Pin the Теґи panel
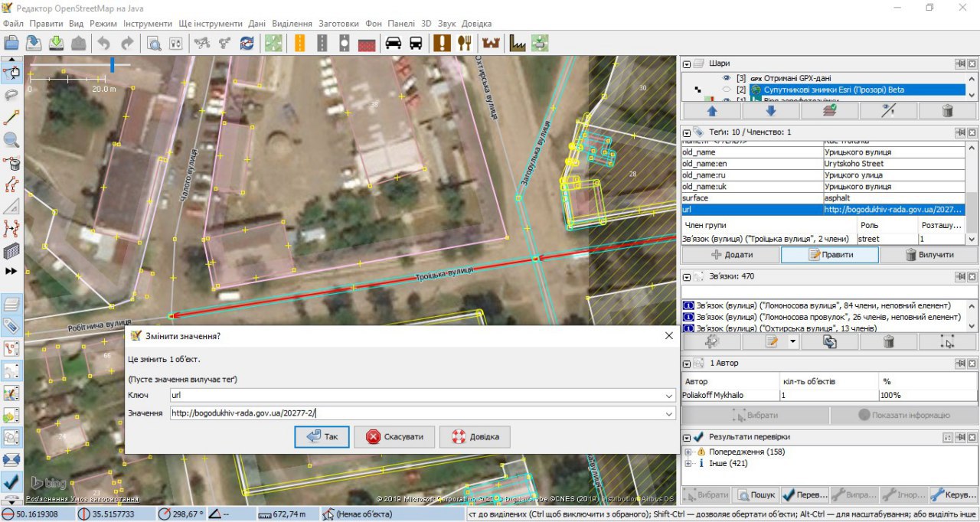The width and height of the screenshot is (980, 522). pos(960,132)
